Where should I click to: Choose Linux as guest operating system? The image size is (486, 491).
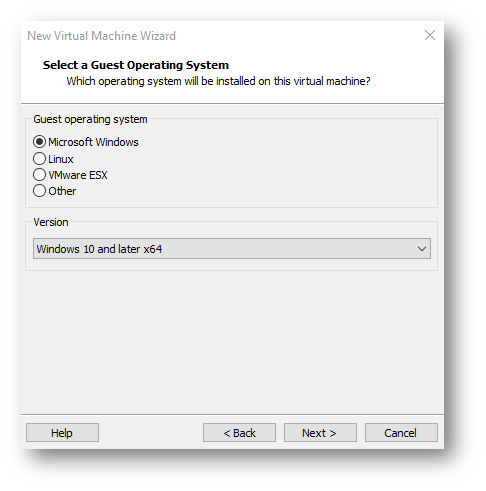point(39,159)
